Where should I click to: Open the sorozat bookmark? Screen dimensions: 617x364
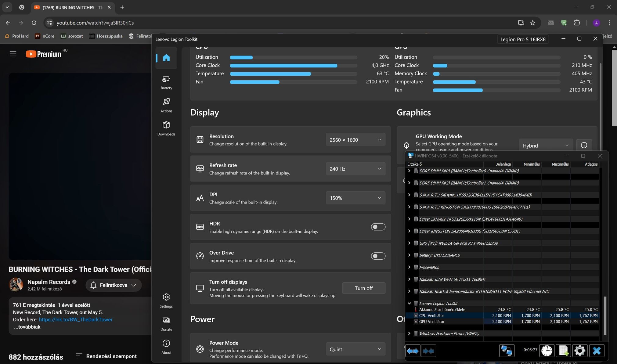(72, 36)
